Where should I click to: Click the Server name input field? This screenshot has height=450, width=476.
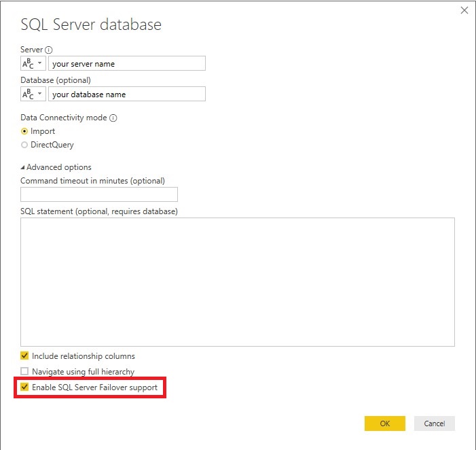[127, 63]
